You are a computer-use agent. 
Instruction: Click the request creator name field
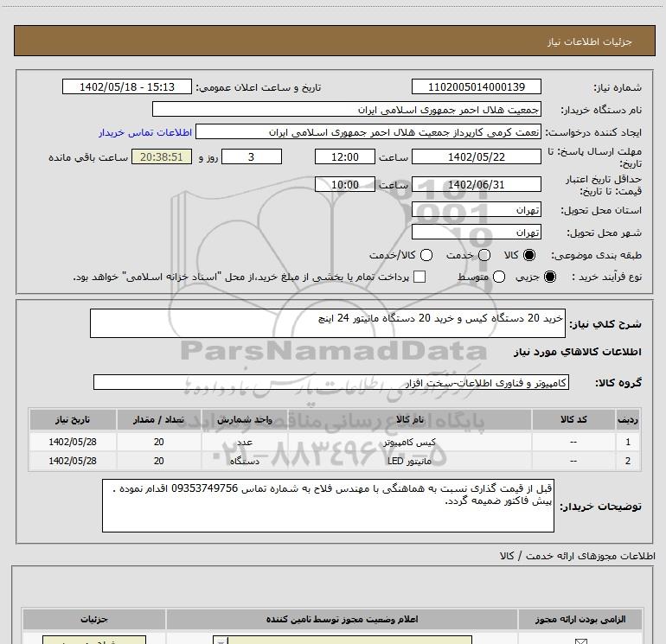(x=368, y=131)
